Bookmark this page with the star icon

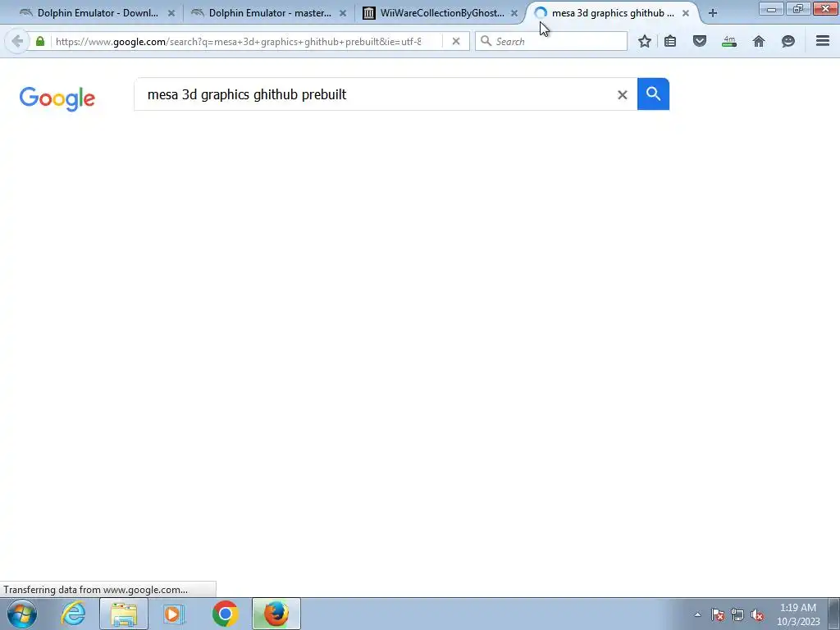tap(645, 41)
